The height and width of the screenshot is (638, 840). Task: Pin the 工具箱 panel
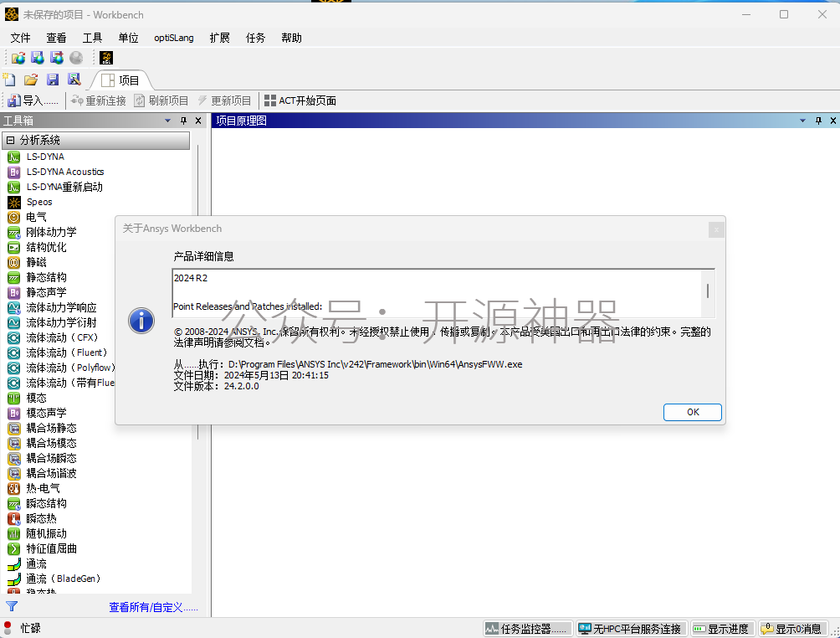[x=184, y=121]
